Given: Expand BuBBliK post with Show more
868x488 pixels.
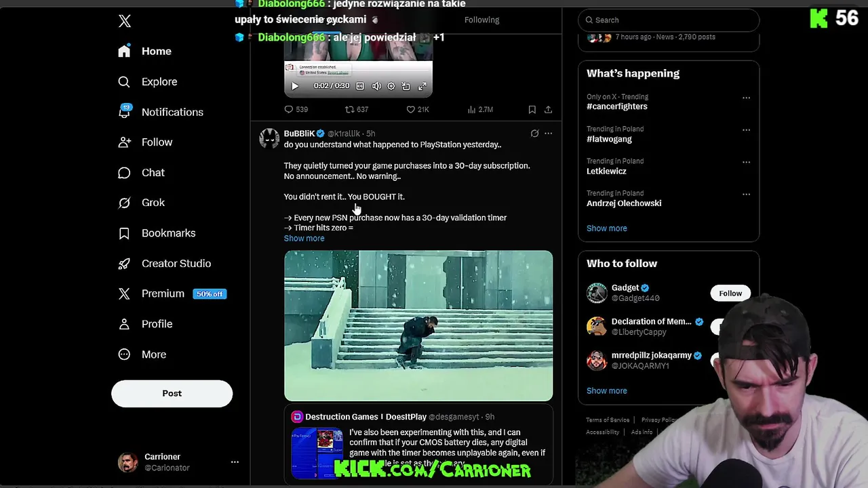Looking at the screenshot, I should pyautogui.click(x=304, y=239).
